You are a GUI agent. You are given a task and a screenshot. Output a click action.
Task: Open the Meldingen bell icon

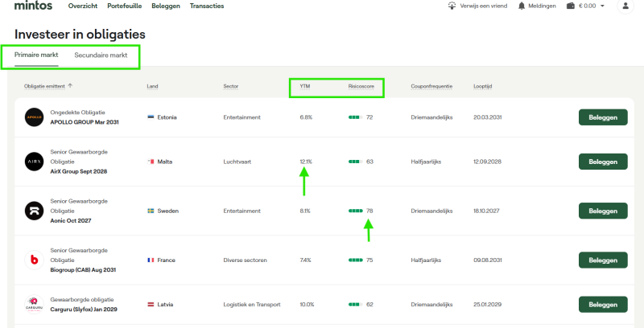point(522,6)
